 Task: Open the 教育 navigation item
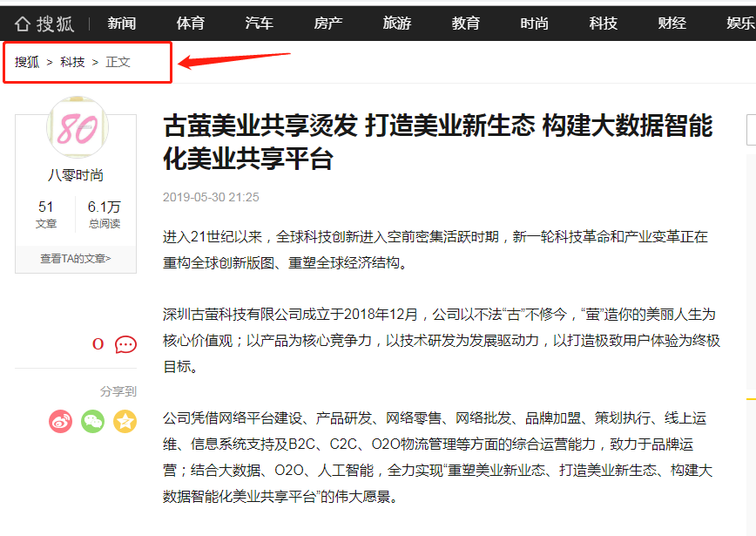(x=466, y=24)
